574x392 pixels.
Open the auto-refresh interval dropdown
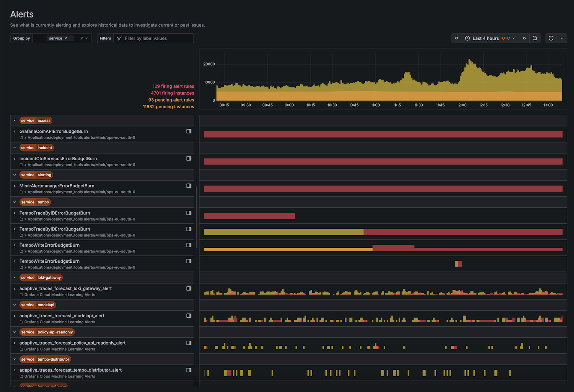click(562, 38)
